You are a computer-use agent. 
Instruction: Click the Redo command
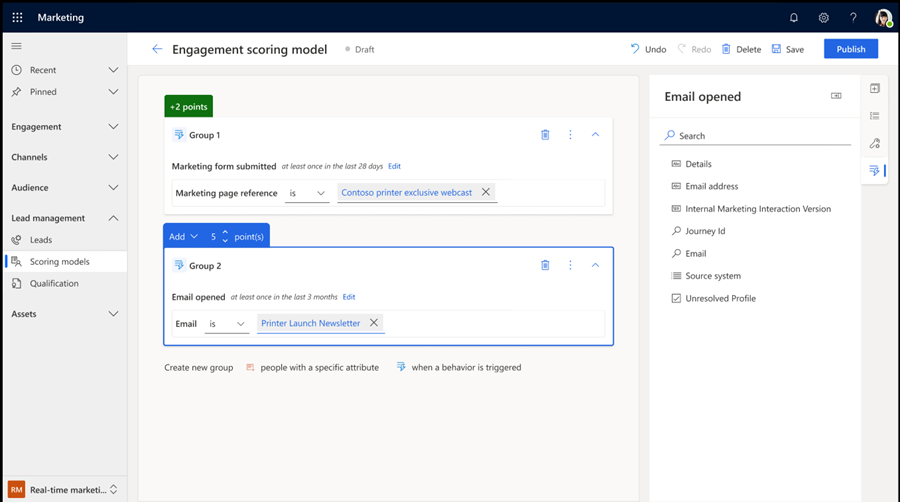tap(695, 49)
